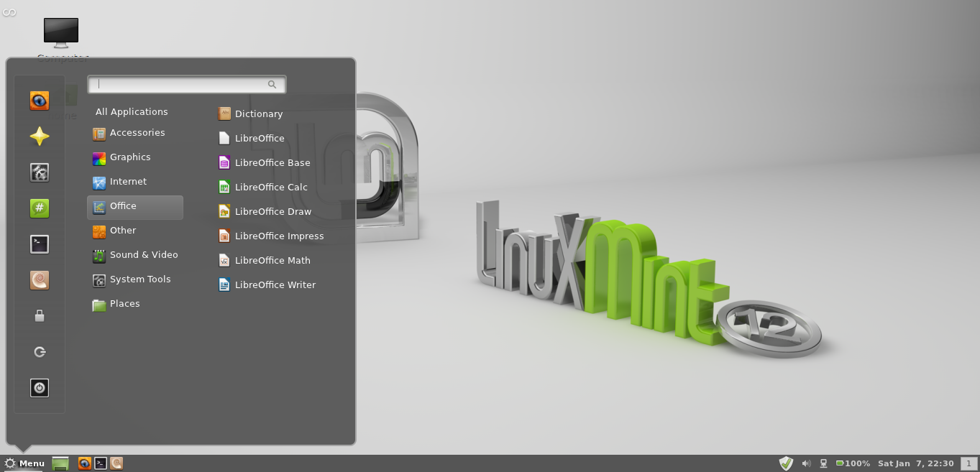Launch Dictionary from the Office list

pos(251,114)
